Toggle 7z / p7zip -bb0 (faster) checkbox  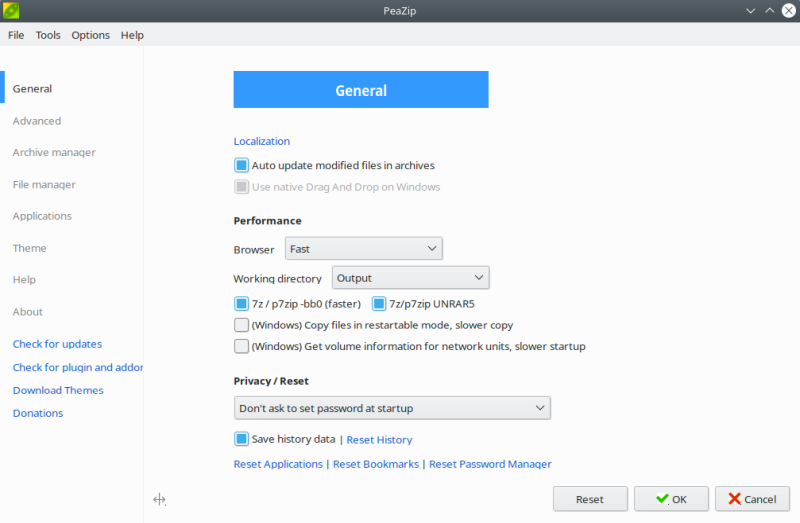(x=241, y=304)
